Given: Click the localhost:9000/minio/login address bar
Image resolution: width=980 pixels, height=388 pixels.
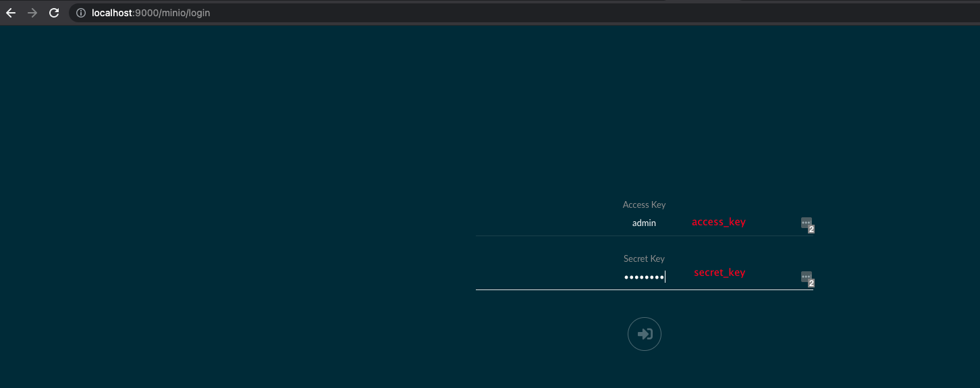Looking at the screenshot, I should pos(524,13).
